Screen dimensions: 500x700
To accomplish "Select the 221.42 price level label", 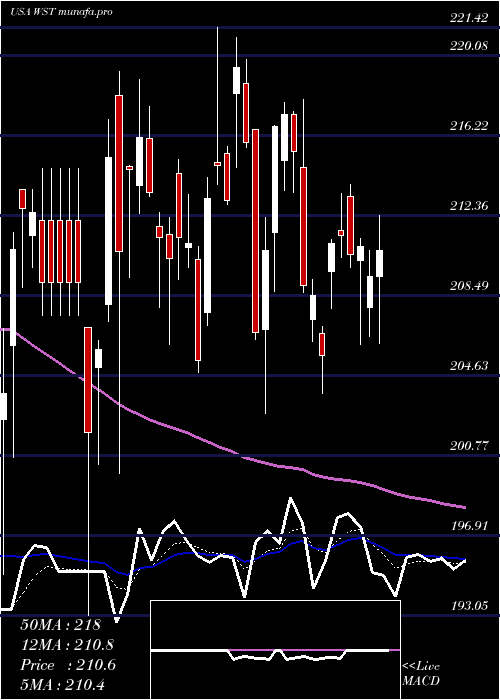I will pyautogui.click(x=468, y=18).
